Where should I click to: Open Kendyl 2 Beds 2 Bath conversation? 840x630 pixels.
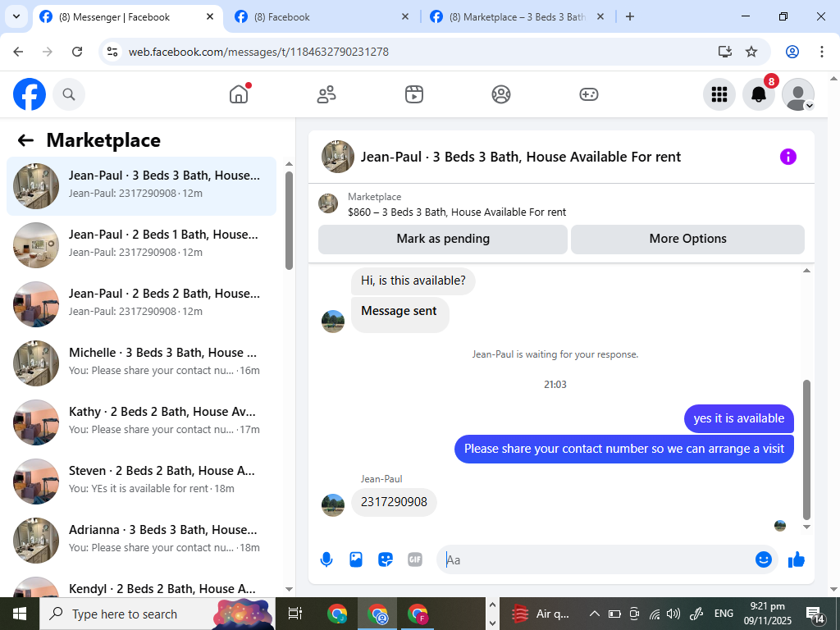(141, 585)
